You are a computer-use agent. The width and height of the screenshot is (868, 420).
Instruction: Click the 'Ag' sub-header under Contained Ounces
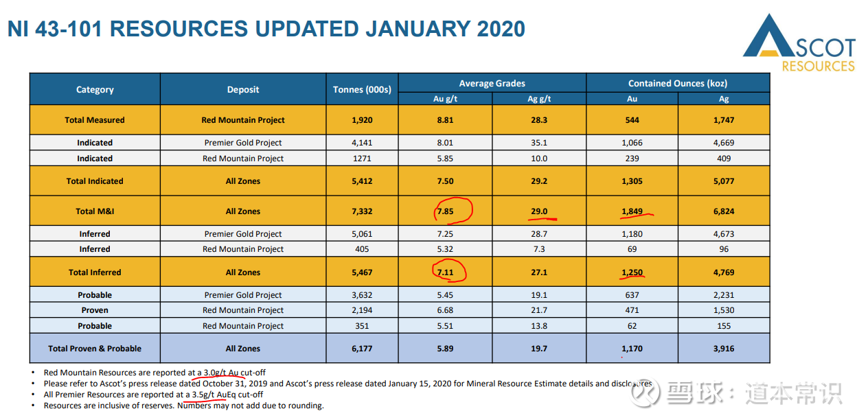[x=724, y=99]
